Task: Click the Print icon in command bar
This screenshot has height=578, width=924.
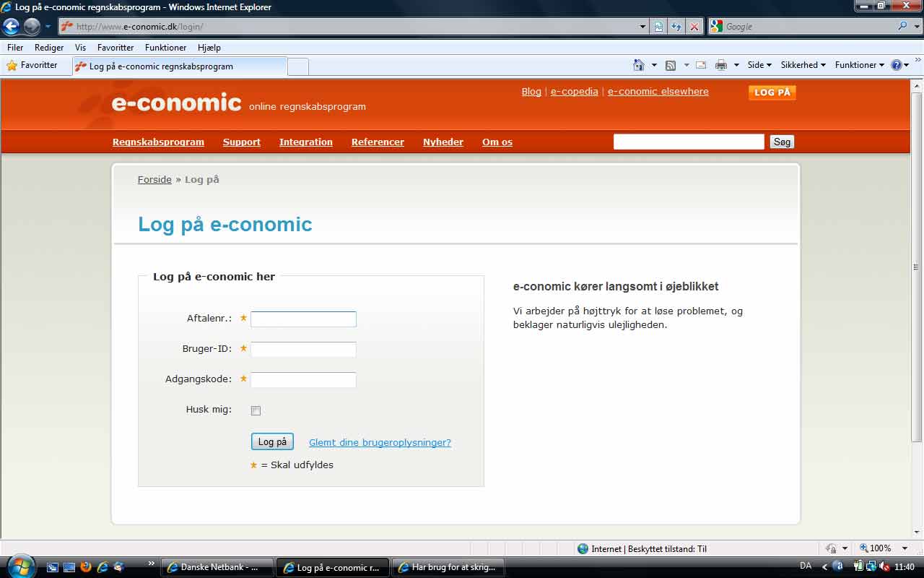Action: click(x=720, y=65)
